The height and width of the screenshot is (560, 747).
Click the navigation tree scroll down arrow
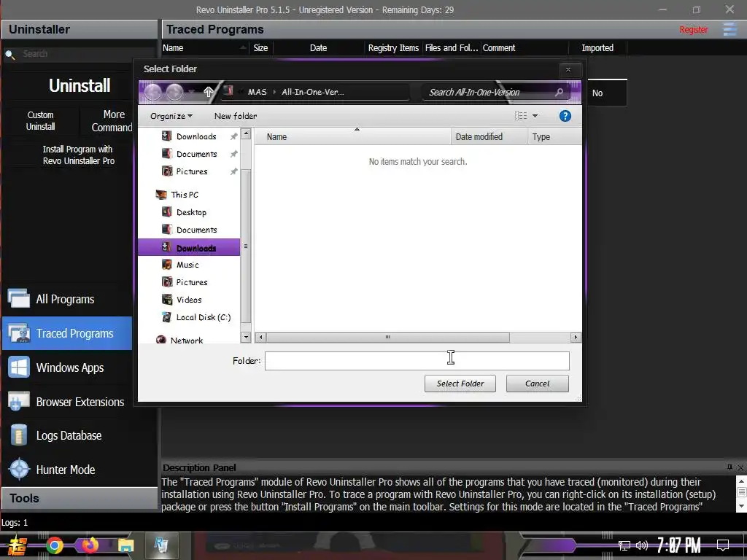tap(246, 337)
